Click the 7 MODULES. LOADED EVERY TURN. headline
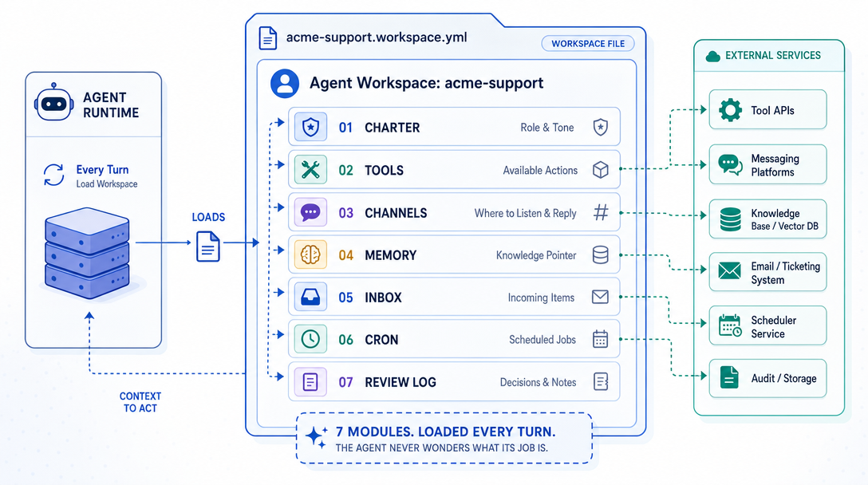Viewport: 868px width, 485px height. (446, 432)
